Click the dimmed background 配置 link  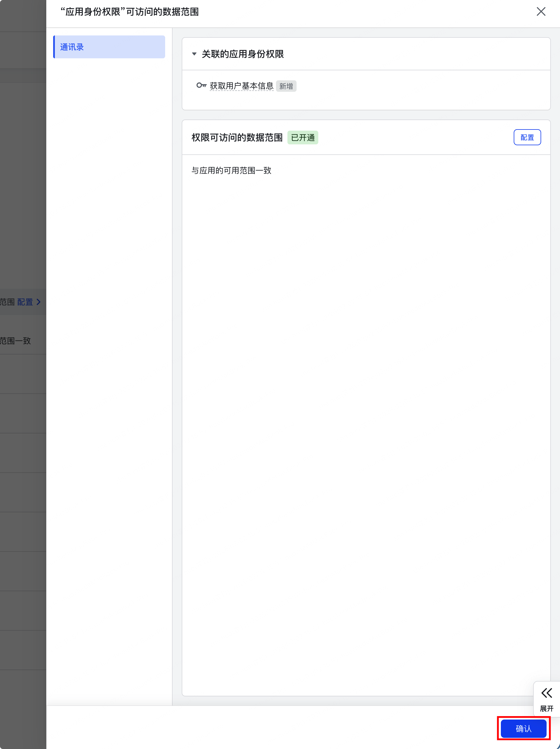tap(25, 302)
